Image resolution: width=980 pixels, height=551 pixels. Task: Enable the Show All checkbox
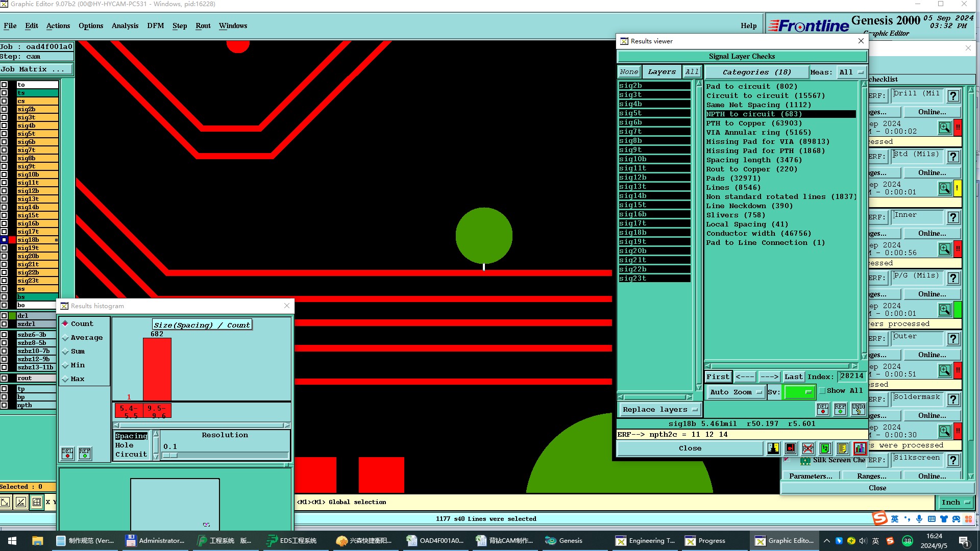coord(822,391)
